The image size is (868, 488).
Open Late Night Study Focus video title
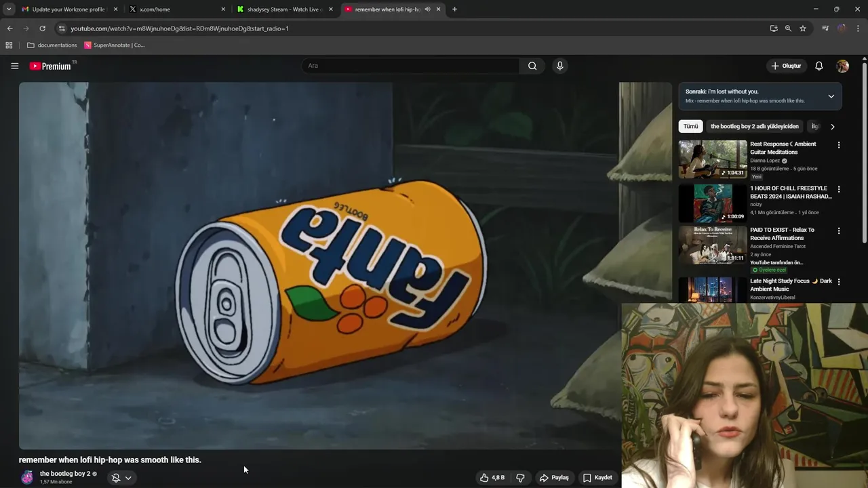tap(791, 285)
